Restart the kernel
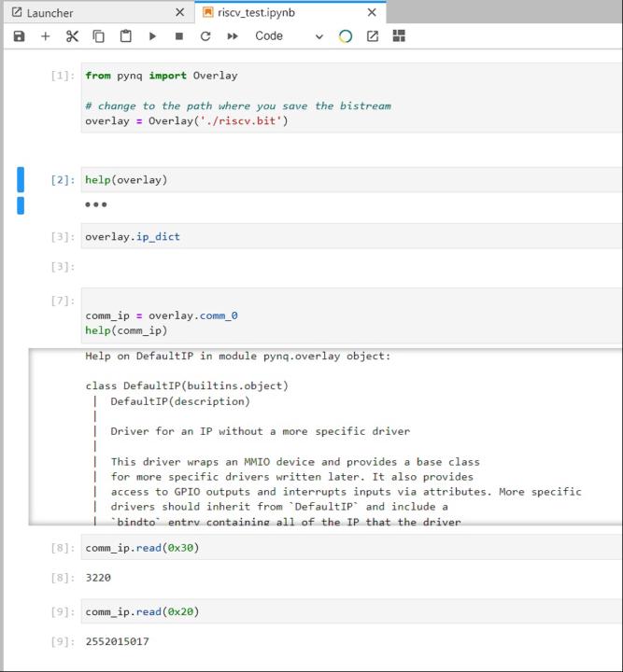The height and width of the screenshot is (672, 623). tap(205, 36)
